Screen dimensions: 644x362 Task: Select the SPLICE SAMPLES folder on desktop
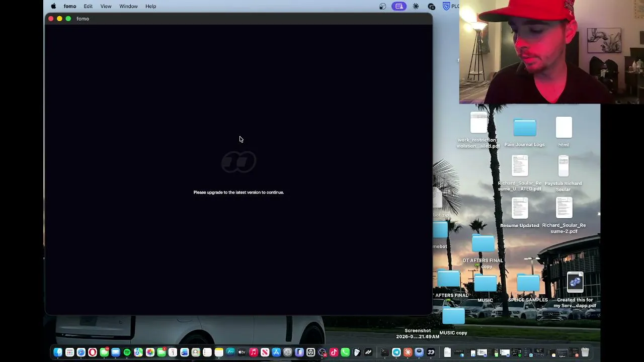point(528,284)
